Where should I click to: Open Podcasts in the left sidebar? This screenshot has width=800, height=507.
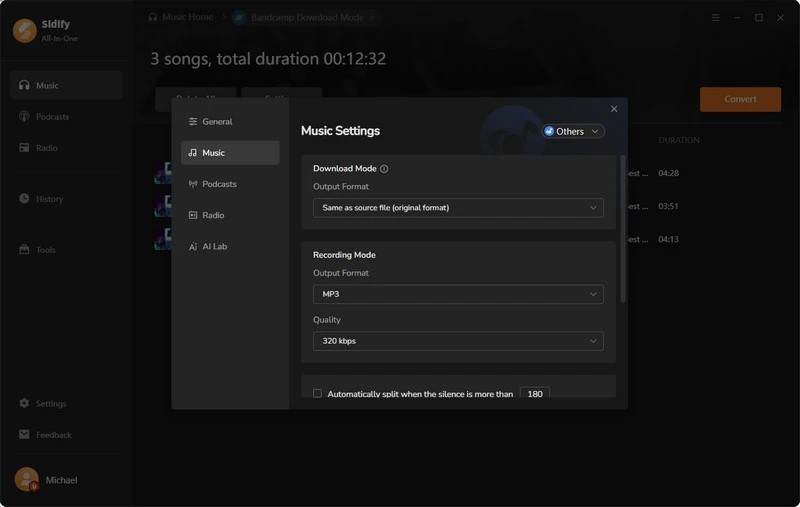[66, 116]
